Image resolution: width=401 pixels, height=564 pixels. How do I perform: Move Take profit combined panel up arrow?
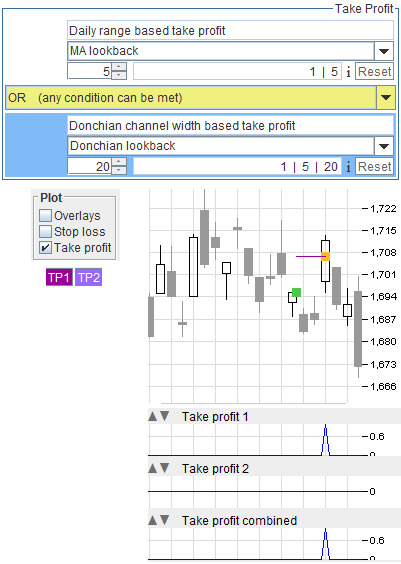coord(152,520)
